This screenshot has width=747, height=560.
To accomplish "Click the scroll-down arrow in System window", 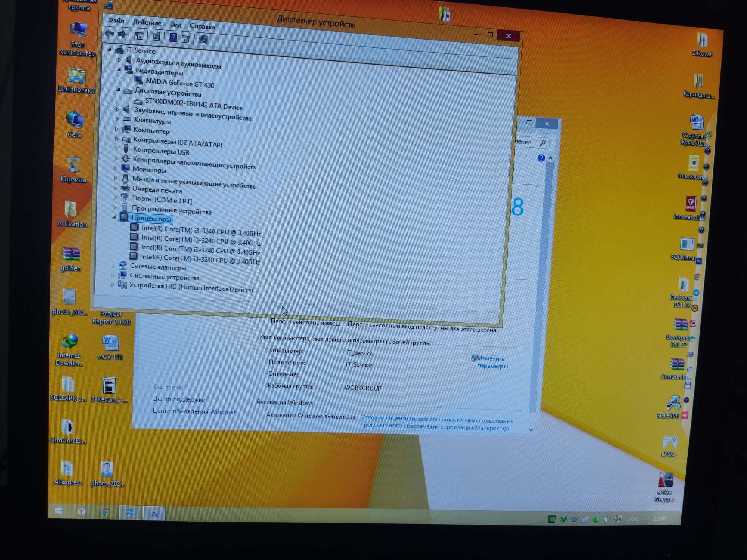I will point(531,430).
